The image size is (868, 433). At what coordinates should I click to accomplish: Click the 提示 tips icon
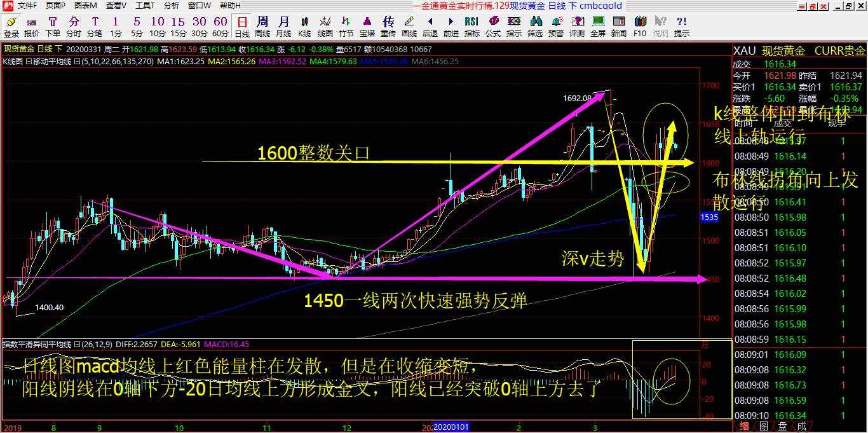tap(682, 27)
